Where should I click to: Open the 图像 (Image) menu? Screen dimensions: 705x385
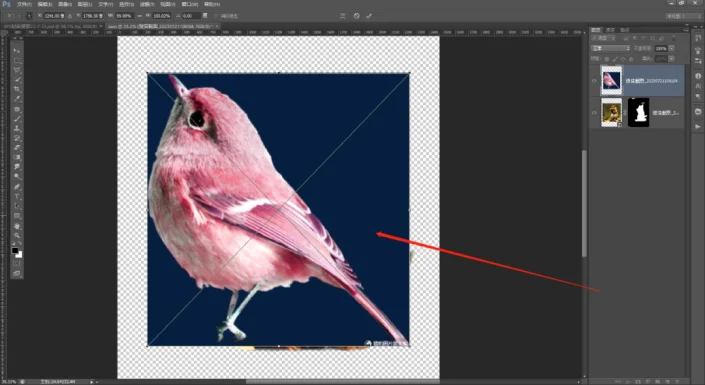pyautogui.click(x=65, y=4)
